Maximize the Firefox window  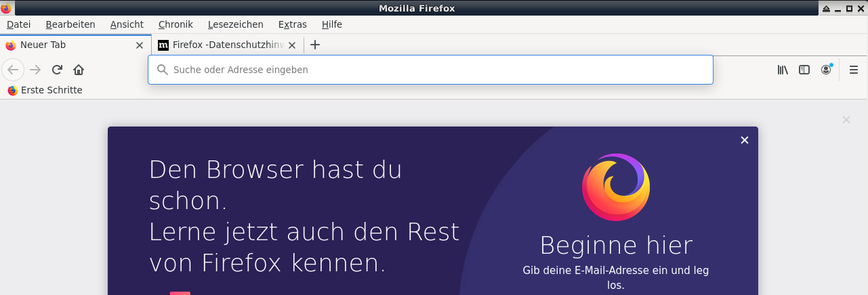(850, 8)
